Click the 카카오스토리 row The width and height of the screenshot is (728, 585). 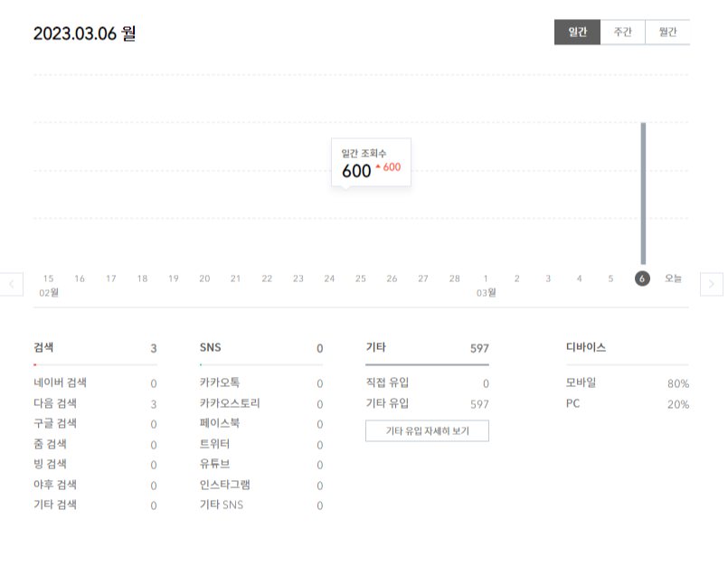(261, 403)
